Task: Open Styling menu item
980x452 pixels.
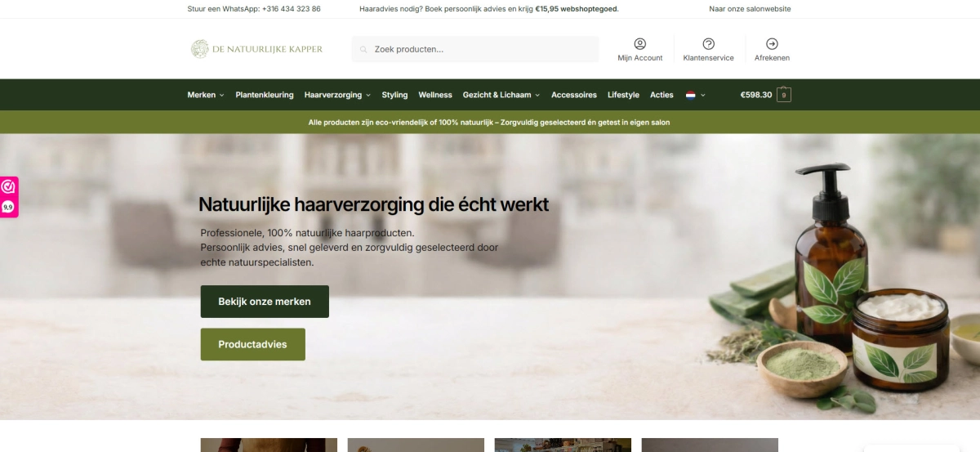Action: coord(394,95)
